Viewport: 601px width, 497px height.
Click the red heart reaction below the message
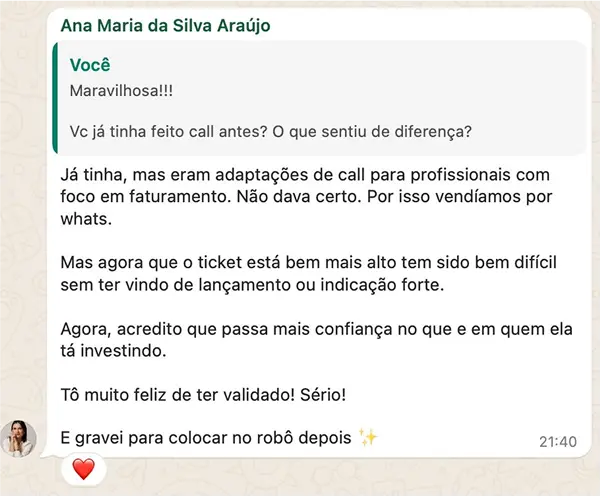pos(84,467)
